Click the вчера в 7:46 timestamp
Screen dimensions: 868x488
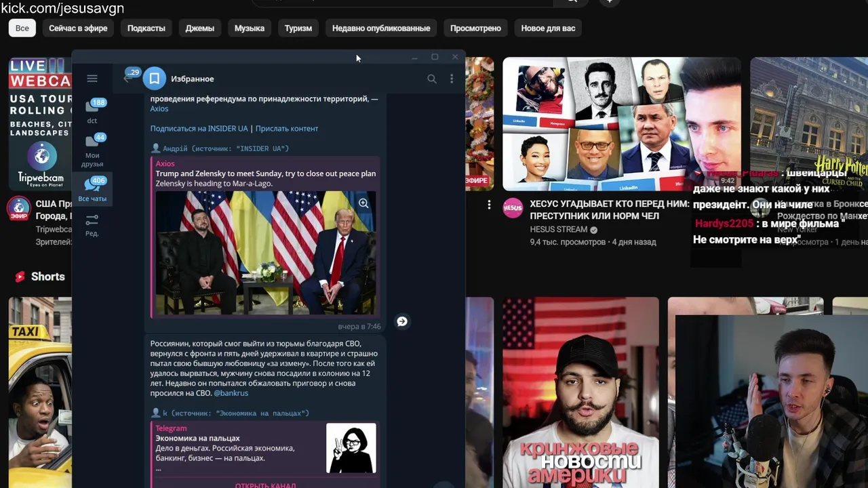pyautogui.click(x=359, y=327)
